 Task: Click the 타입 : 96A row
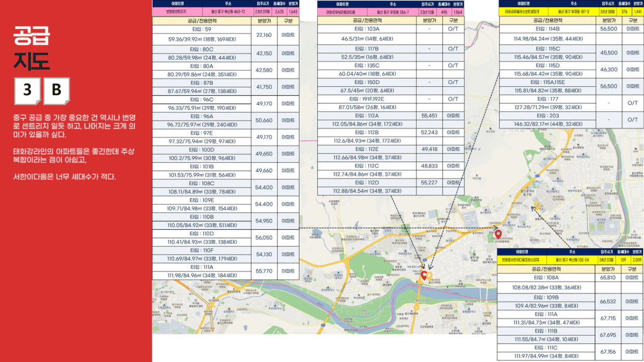[201, 116]
